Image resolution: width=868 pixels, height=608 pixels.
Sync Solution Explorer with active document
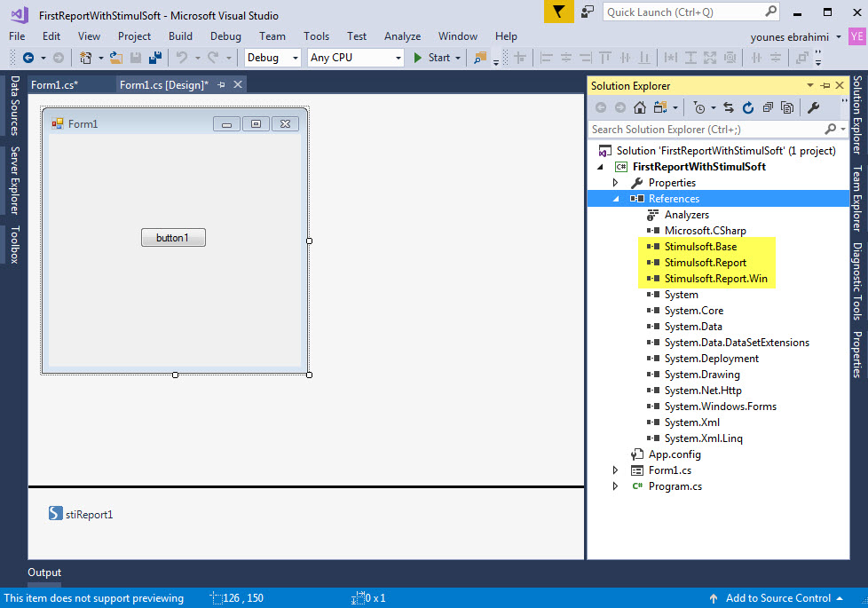[x=728, y=107]
